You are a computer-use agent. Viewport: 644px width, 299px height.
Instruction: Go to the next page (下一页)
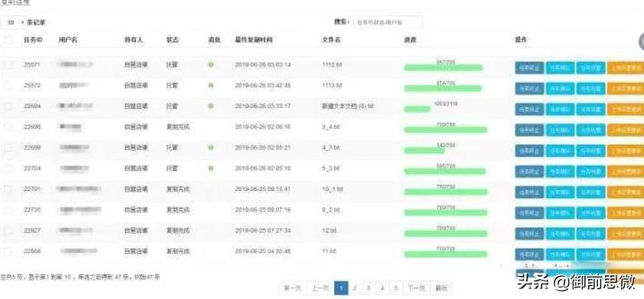[x=416, y=287]
